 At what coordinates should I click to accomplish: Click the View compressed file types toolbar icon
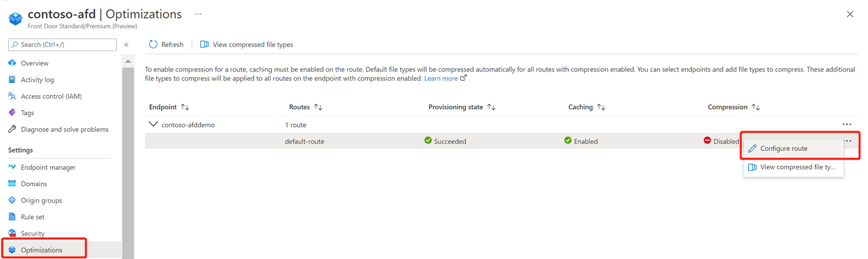pyautogui.click(x=204, y=45)
